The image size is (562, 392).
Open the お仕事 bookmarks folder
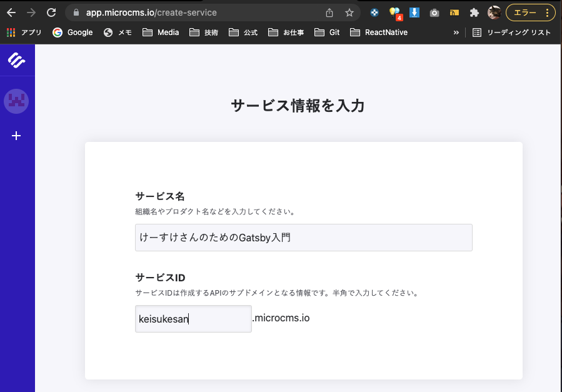coord(286,33)
